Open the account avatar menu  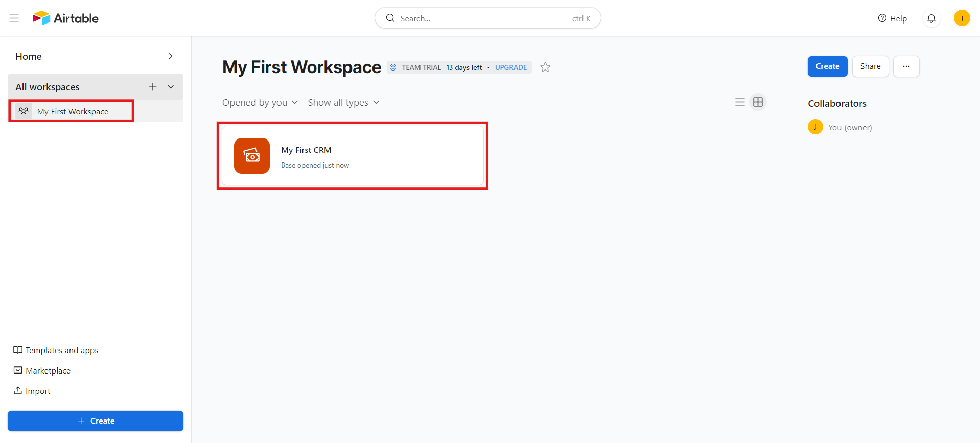pos(962,18)
